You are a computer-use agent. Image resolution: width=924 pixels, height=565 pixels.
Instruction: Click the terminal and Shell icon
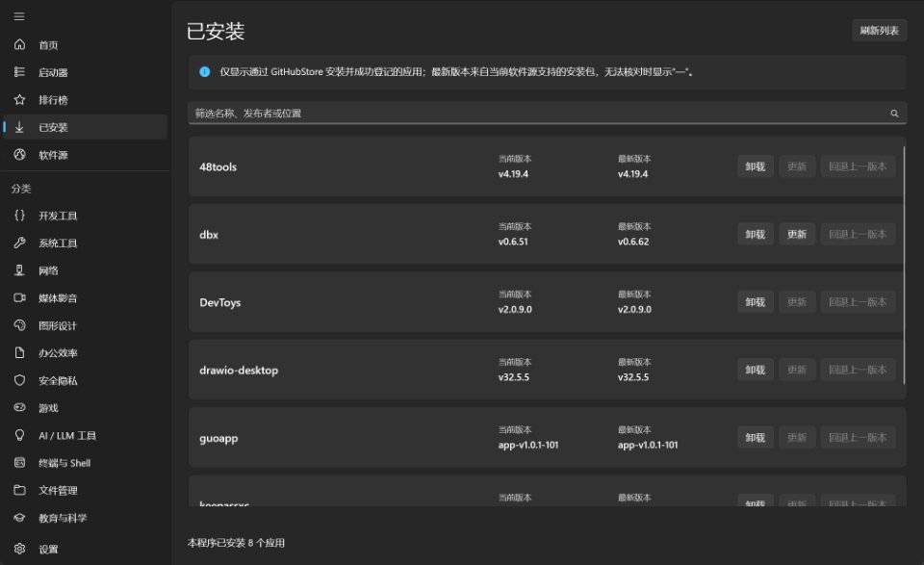[19, 463]
